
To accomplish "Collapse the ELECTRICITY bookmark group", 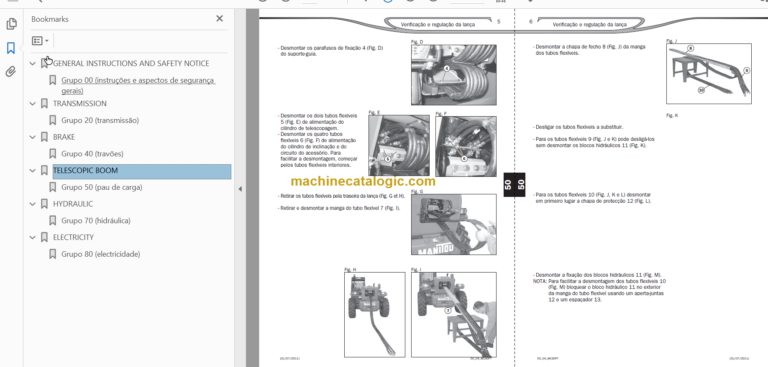I will click(x=33, y=237).
